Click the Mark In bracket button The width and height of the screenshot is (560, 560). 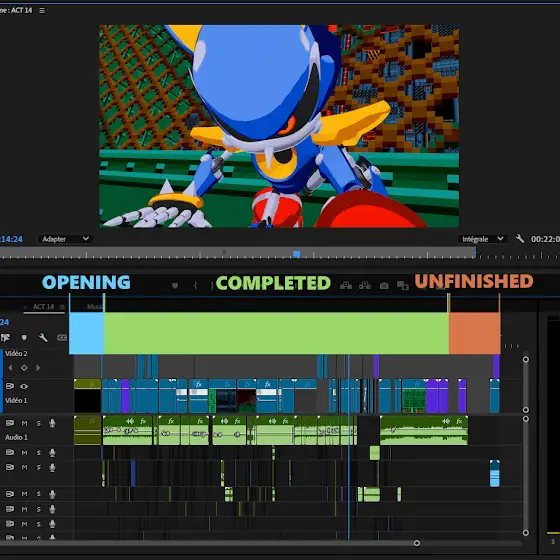pyautogui.click(x=195, y=285)
